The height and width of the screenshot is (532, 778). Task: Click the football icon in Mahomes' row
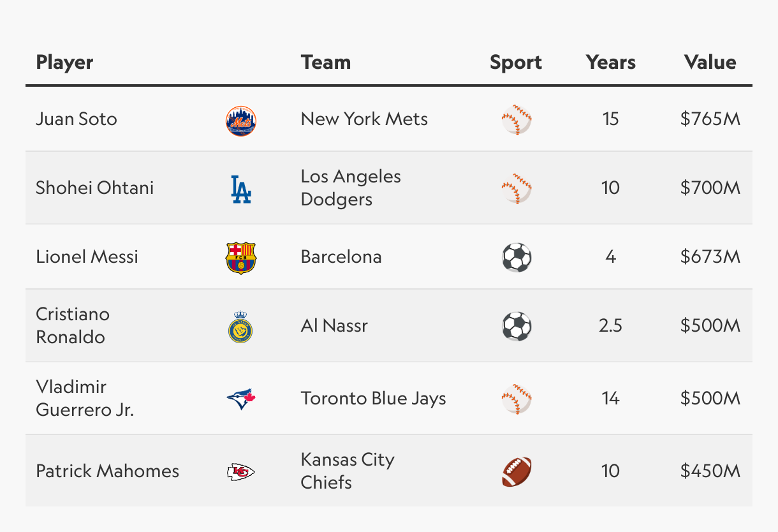click(x=517, y=471)
